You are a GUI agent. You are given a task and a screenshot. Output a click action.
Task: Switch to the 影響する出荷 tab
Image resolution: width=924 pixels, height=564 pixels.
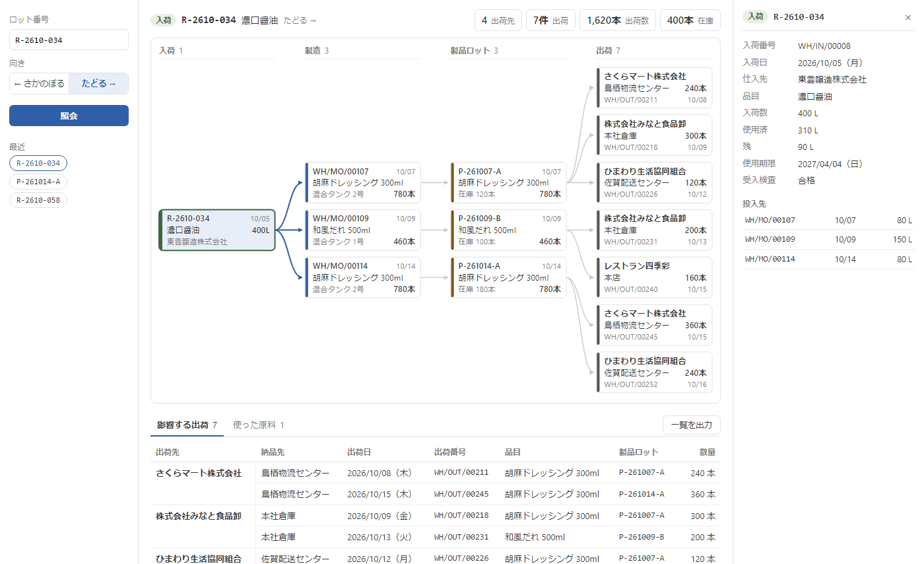pyautogui.click(x=187, y=425)
